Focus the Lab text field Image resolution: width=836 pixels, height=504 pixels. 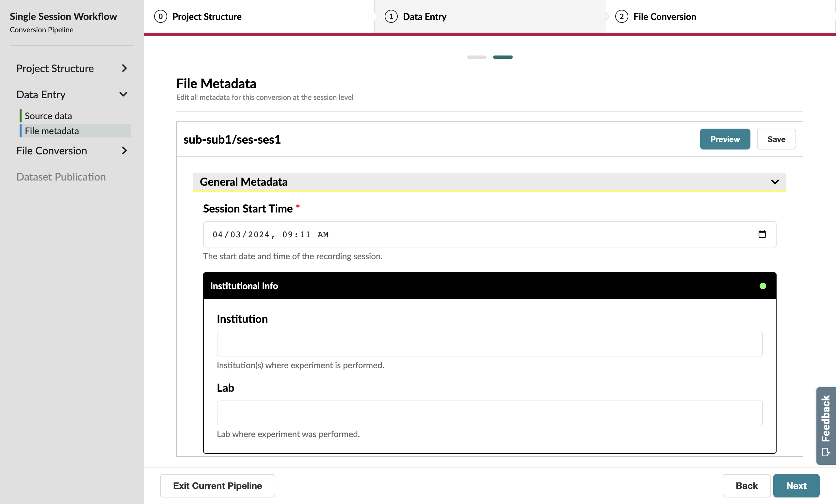490,413
